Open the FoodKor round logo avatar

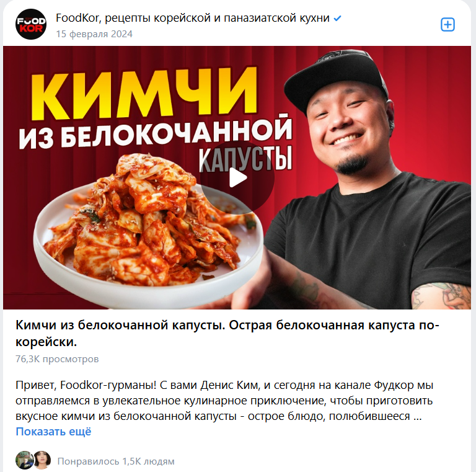click(30, 24)
